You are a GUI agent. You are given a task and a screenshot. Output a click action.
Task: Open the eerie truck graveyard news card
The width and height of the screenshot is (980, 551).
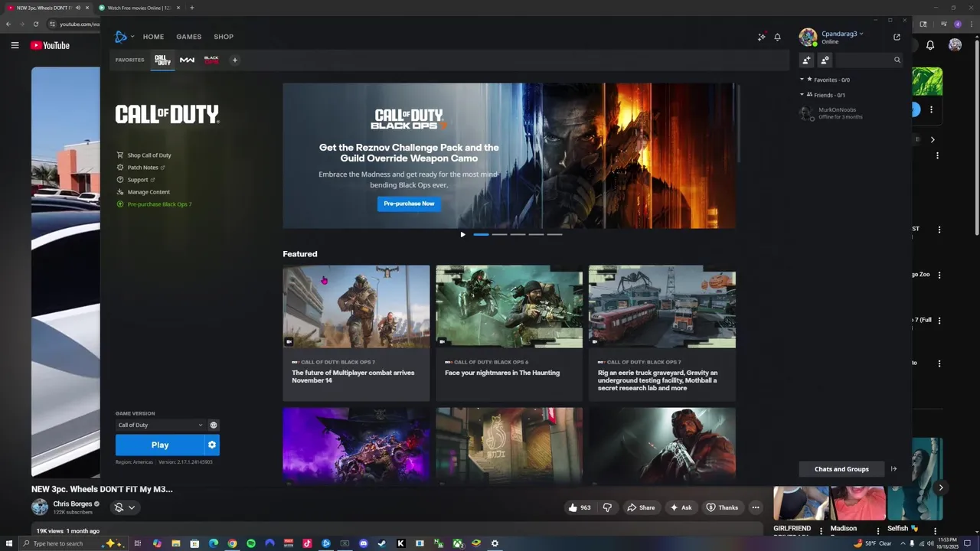click(x=662, y=334)
